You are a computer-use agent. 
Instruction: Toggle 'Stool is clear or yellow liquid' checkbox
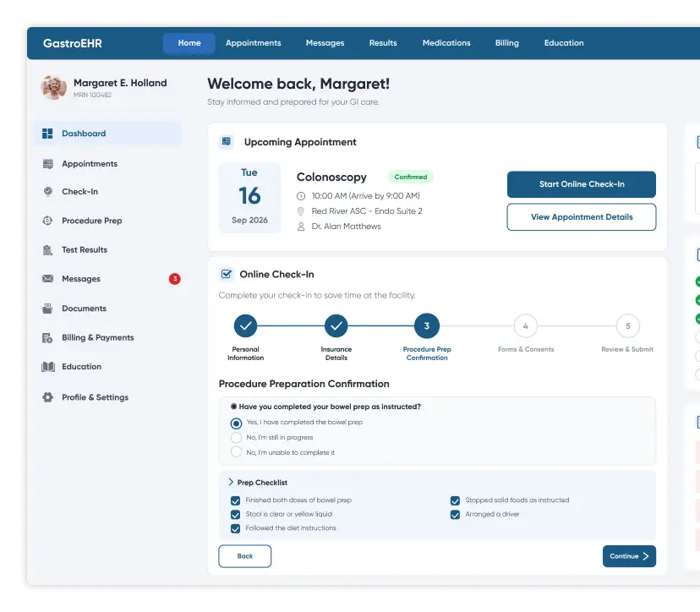235,515
